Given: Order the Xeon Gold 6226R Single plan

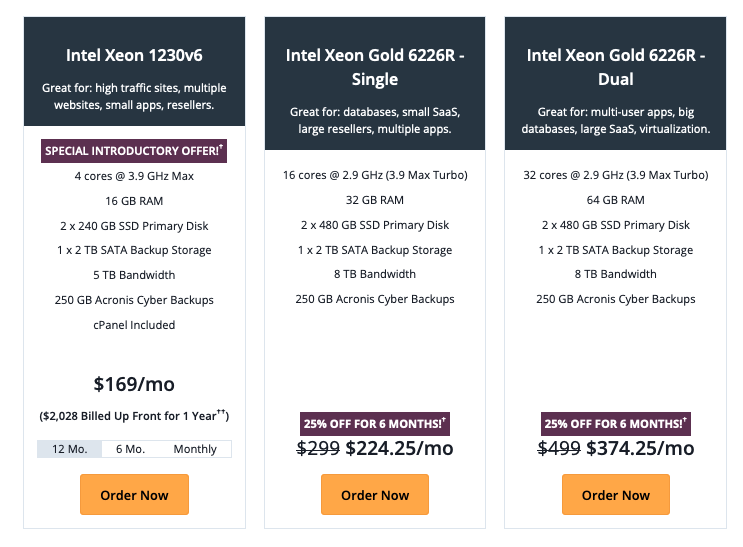Looking at the screenshot, I should click(x=375, y=494).
